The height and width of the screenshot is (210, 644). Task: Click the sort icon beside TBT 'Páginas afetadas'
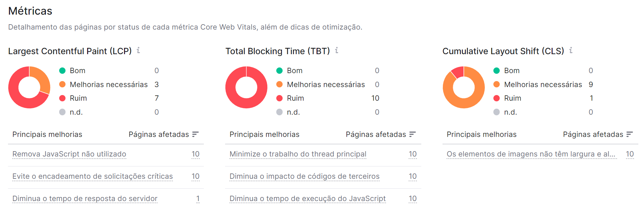pyautogui.click(x=413, y=134)
